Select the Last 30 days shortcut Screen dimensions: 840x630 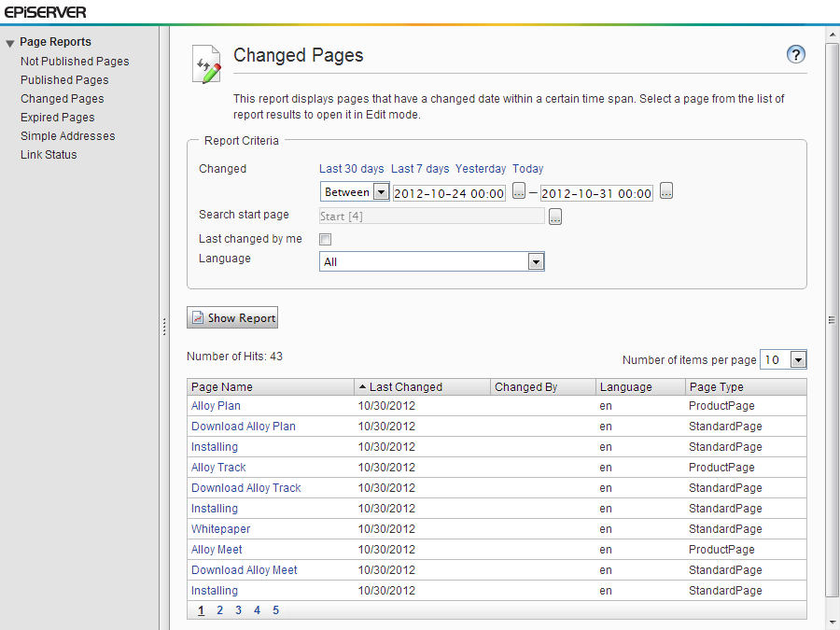click(352, 169)
